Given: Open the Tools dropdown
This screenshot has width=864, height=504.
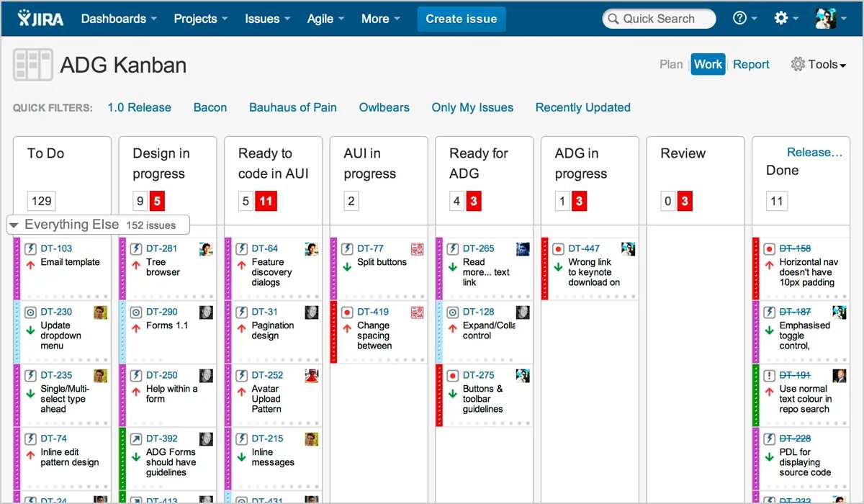Looking at the screenshot, I should click(819, 65).
